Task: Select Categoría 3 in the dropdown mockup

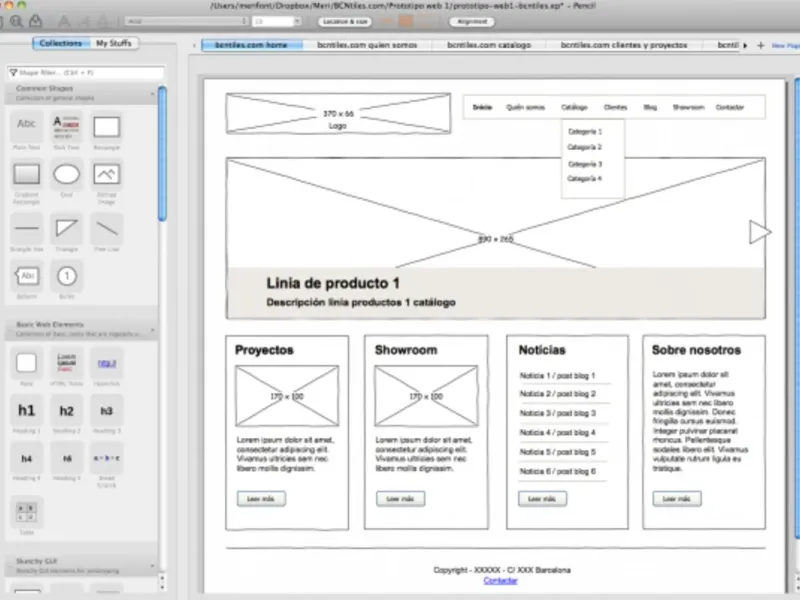Action: [x=585, y=164]
